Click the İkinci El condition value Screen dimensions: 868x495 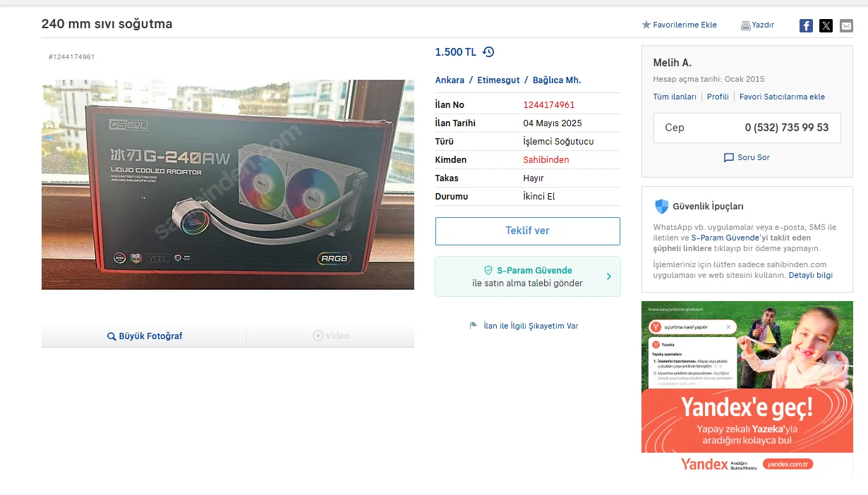539,197
